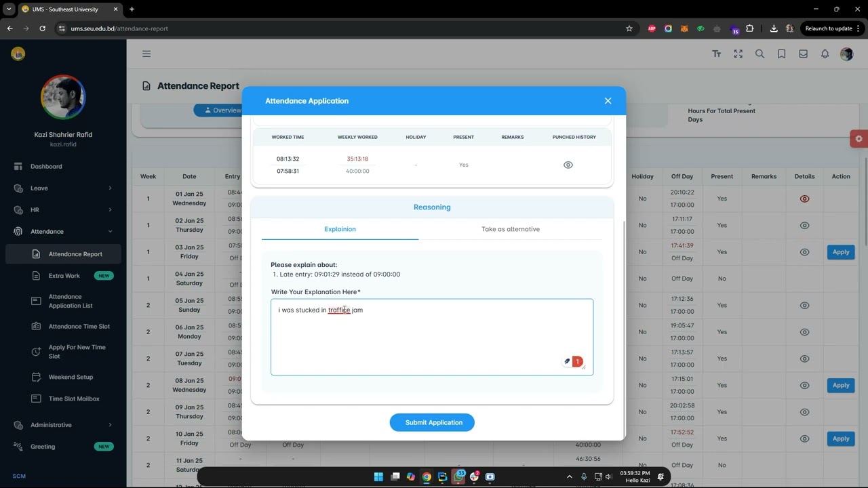This screenshot has height=488, width=868.
Task: Toggle fullscreen mode icon
Action: pyautogui.click(x=738, y=54)
